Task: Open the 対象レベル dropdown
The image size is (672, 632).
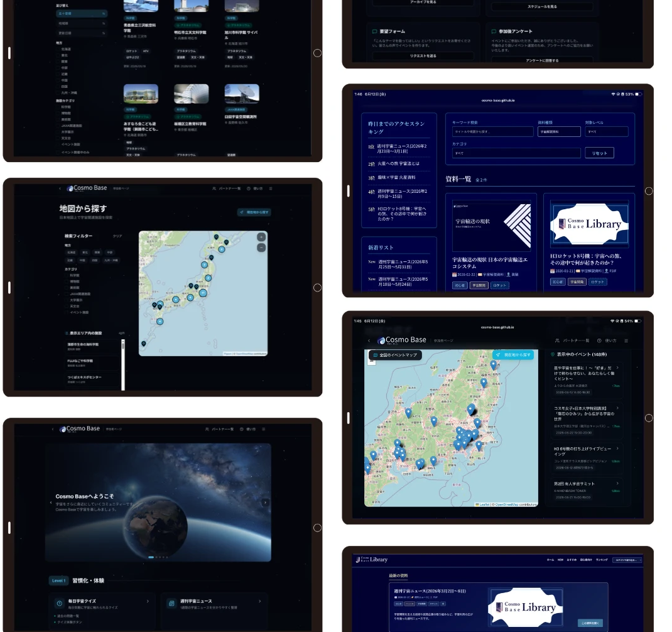Action: pyautogui.click(x=607, y=132)
